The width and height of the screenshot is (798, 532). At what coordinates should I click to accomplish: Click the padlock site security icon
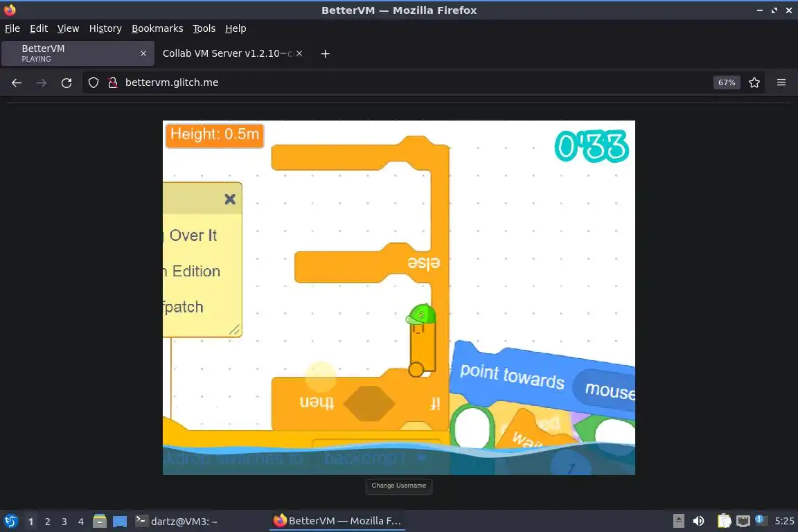pyautogui.click(x=112, y=82)
